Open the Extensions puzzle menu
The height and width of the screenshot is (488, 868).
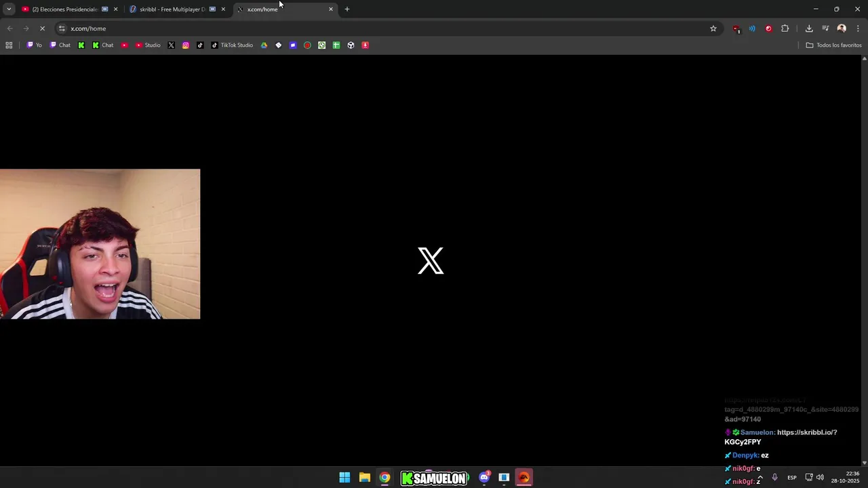pos(785,28)
